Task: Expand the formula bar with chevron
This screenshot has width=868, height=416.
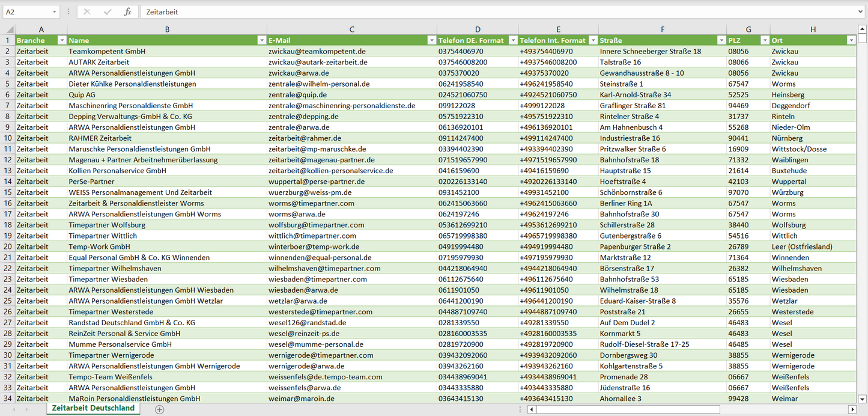Action: 861,12
